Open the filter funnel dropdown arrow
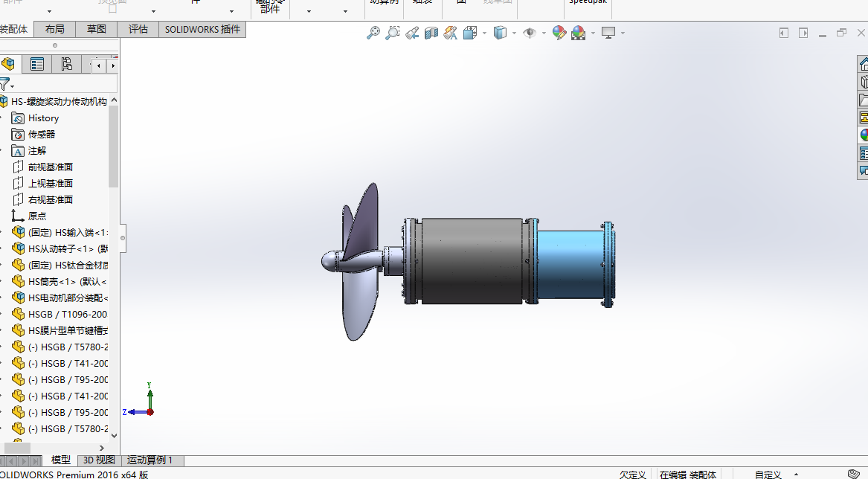 (12, 86)
